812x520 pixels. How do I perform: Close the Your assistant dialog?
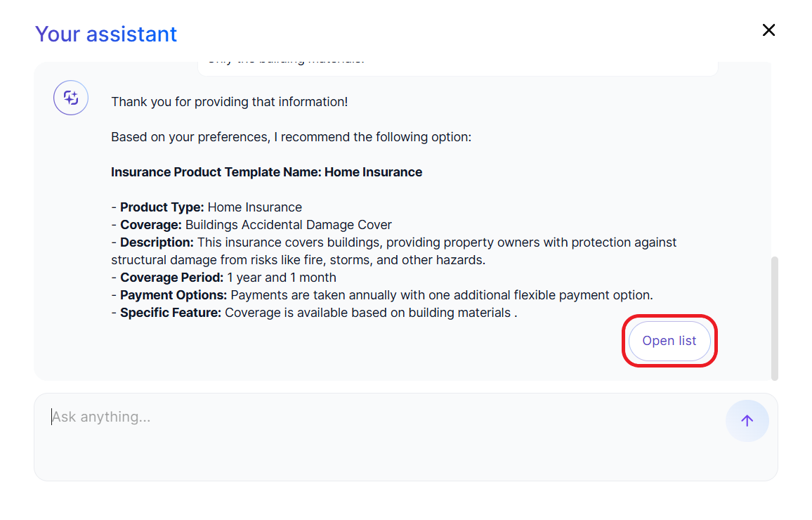click(768, 30)
